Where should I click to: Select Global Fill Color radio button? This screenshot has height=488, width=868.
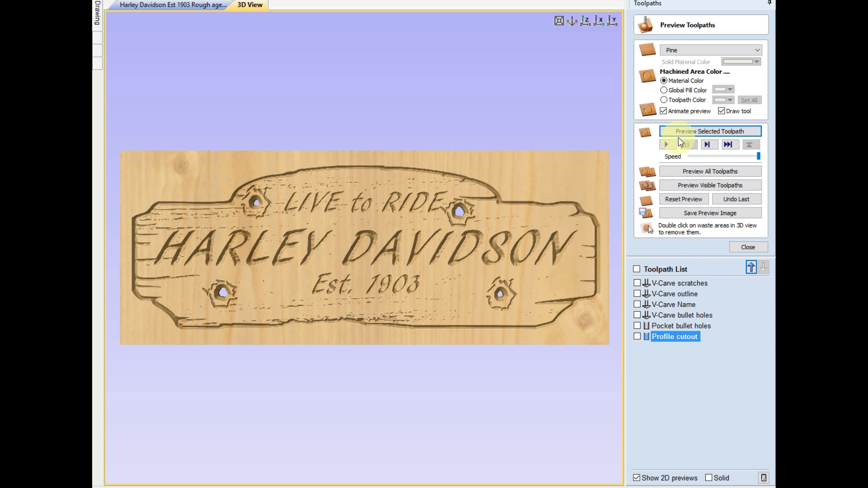tap(664, 90)
